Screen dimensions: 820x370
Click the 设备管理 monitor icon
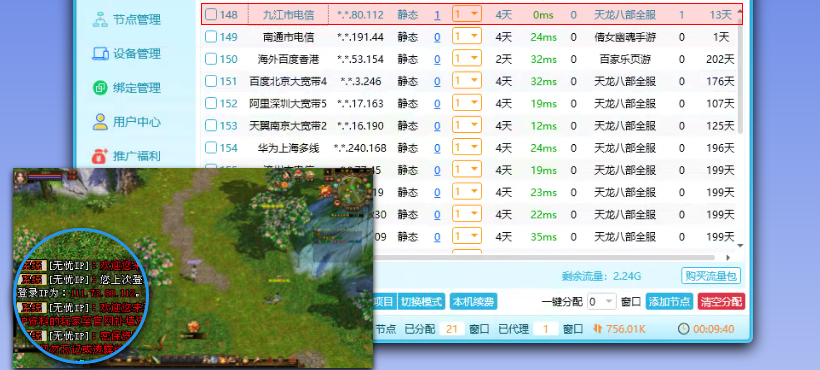point(99,53)
